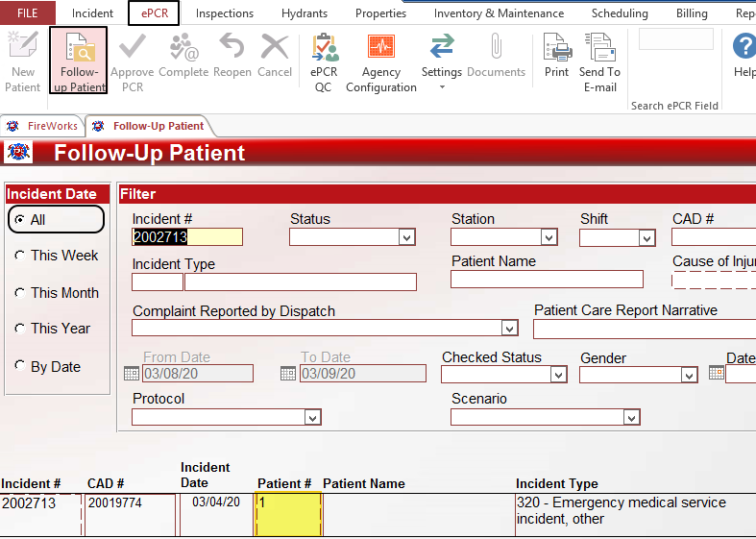Click highlighted Patient # 1 cell
Viewport: 756px width, 539px height.
point(288,514)
